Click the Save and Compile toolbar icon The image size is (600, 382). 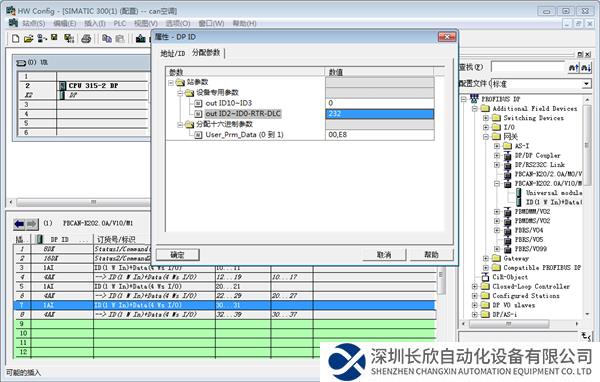coord(69,38)
